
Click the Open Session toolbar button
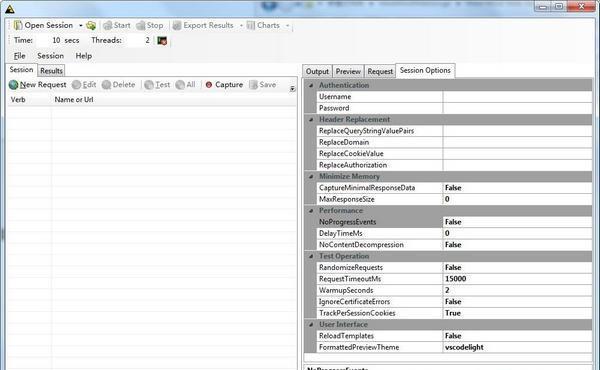(43, 25)
